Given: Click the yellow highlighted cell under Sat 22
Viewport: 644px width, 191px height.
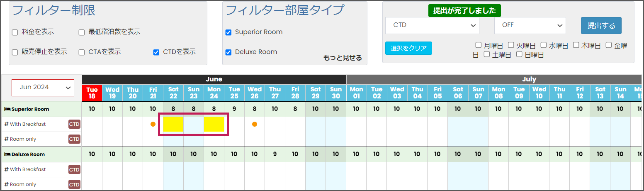Looking at the screenshot, I should coord(173,124).
